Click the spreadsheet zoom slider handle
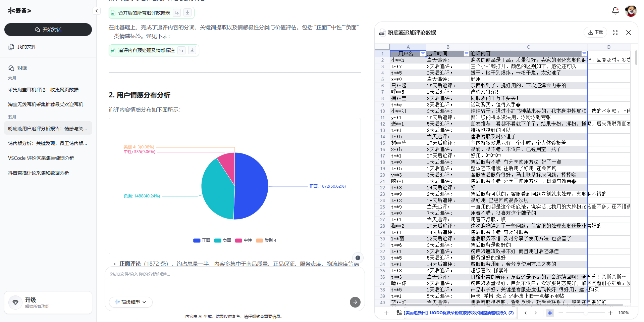This screenshot has width=644, height=322. (586, 313)
